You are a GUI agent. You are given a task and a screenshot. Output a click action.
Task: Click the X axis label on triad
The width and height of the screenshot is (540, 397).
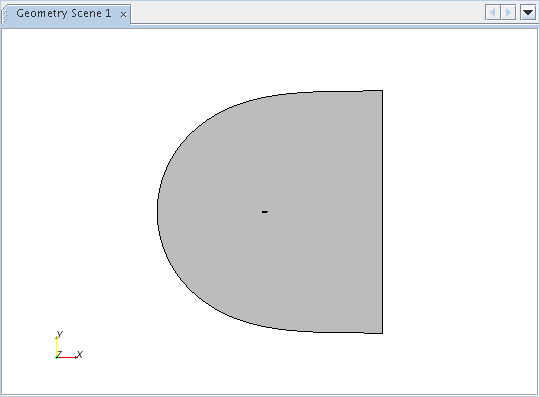pos(80,354)
